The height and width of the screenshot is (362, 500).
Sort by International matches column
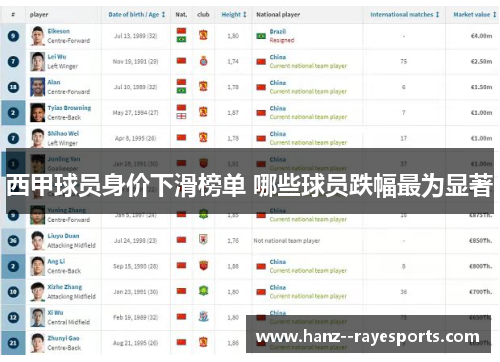[x=405, y=15]
